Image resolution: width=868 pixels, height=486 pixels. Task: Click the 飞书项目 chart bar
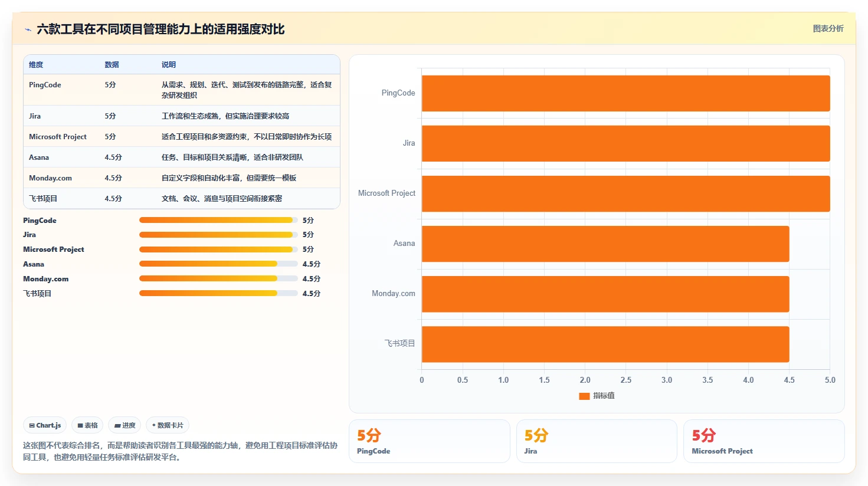coord(605,344)
